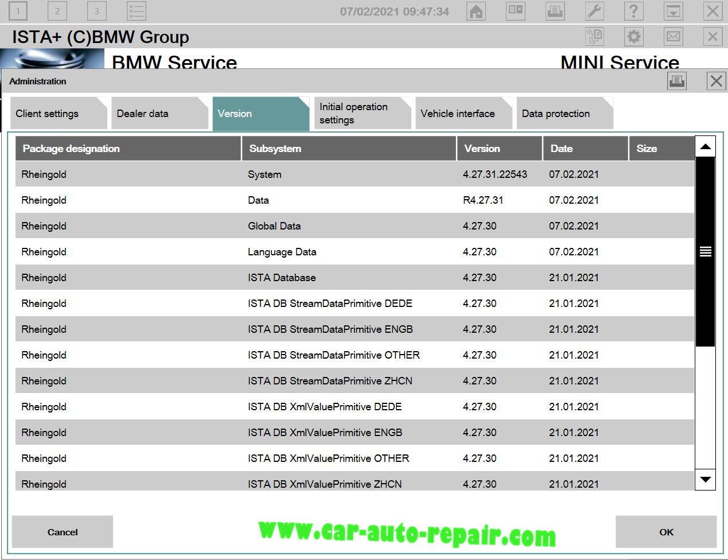Image resolution: width=728 pixels, height=560 pixels.
Task: Click the top bar print icon
Action: coord(555,11)
